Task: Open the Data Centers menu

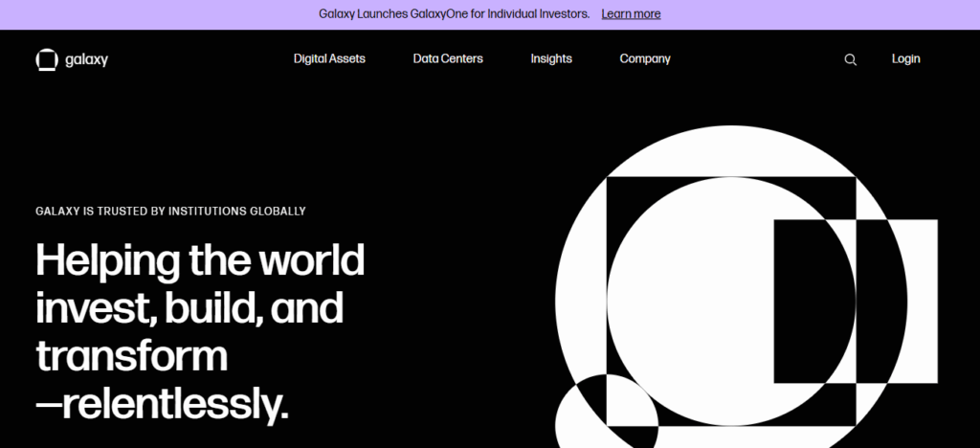Action: pyautogui.click(x=448, y=58)
